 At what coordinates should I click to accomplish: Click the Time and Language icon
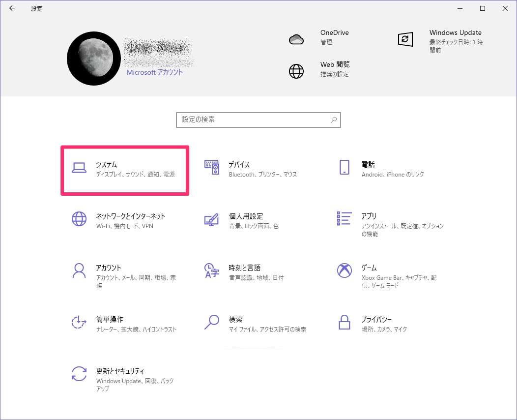point(212,270)
